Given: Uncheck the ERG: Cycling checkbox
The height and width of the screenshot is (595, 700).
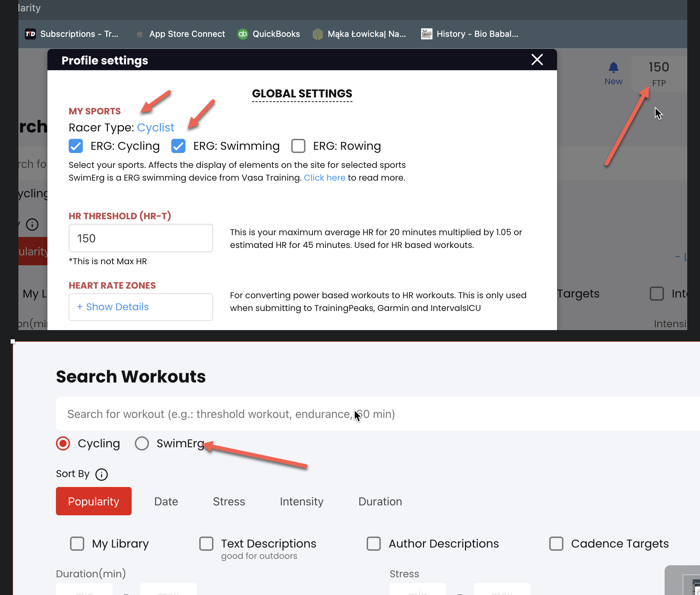Looking at the screenshot, I should (76, 146).
